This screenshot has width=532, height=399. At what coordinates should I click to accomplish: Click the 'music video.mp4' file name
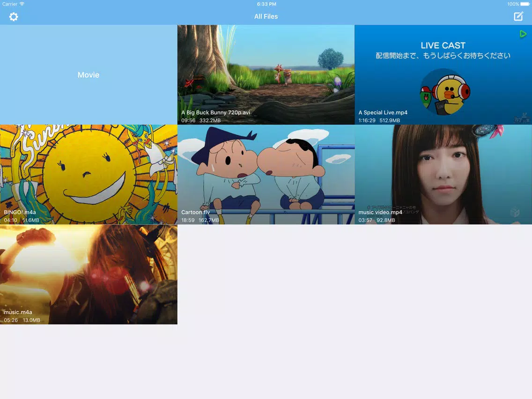(x=380, y=212)
